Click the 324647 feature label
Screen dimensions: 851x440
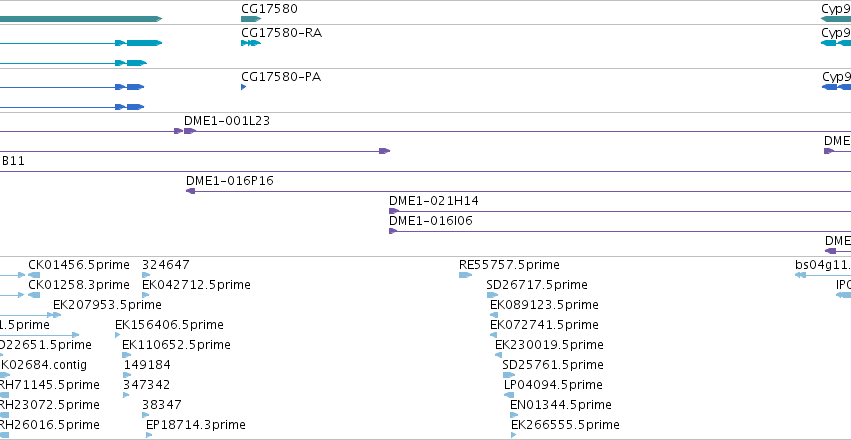(166, 265)
